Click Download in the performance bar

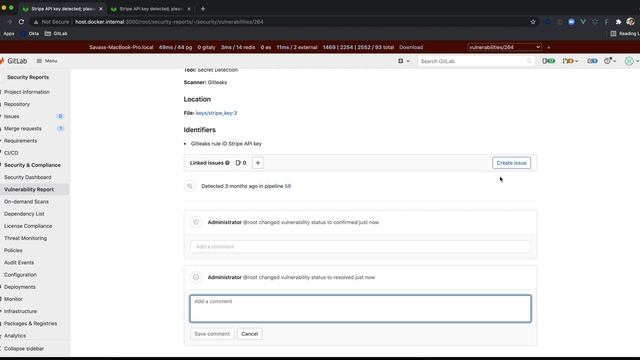[411, 47]
